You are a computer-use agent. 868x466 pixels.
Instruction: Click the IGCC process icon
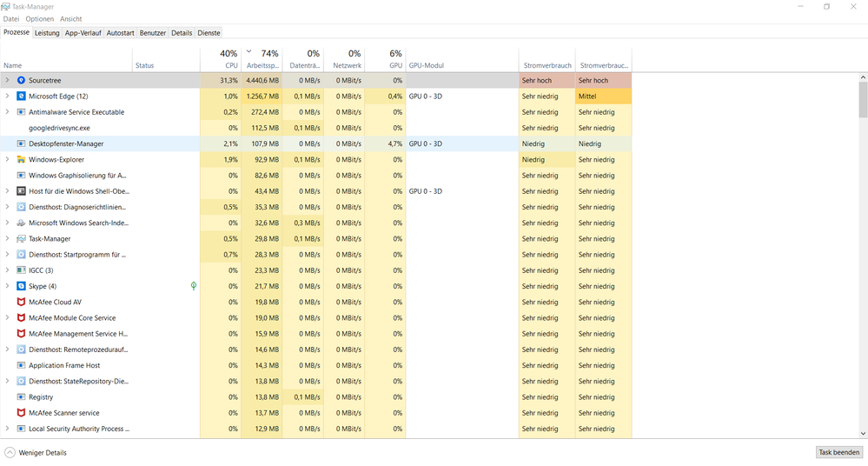21,270
